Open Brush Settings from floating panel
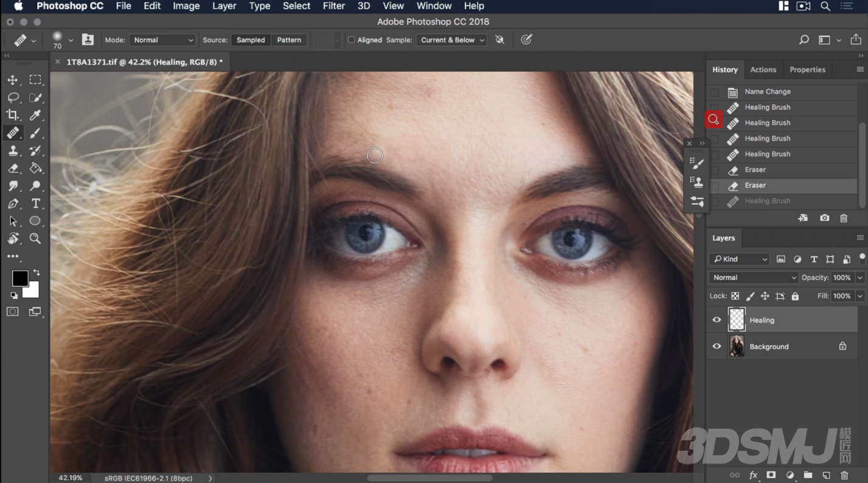The height and width of the screenshot is (483, 868). click(x=697, y=163)
